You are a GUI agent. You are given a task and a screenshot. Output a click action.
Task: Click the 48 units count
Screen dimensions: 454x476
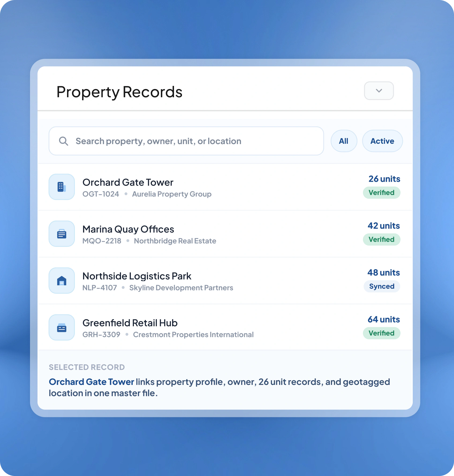tap(384, 273)
